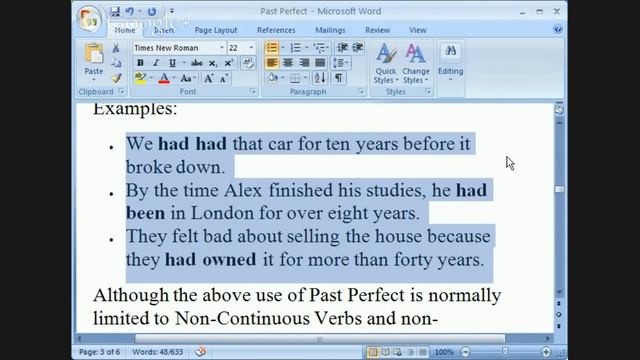Open Microsoft Word Help
Viewport: 640px width, 360px height.
click(x=558, y=29)
